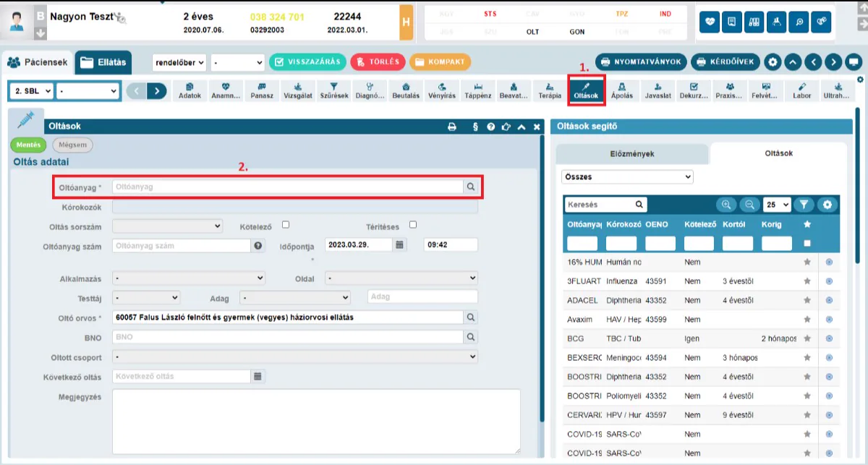Collapse the Oltások panel with up arrow
The width and height of the screenshot is (868, 465).
click(x=522, y=127)
